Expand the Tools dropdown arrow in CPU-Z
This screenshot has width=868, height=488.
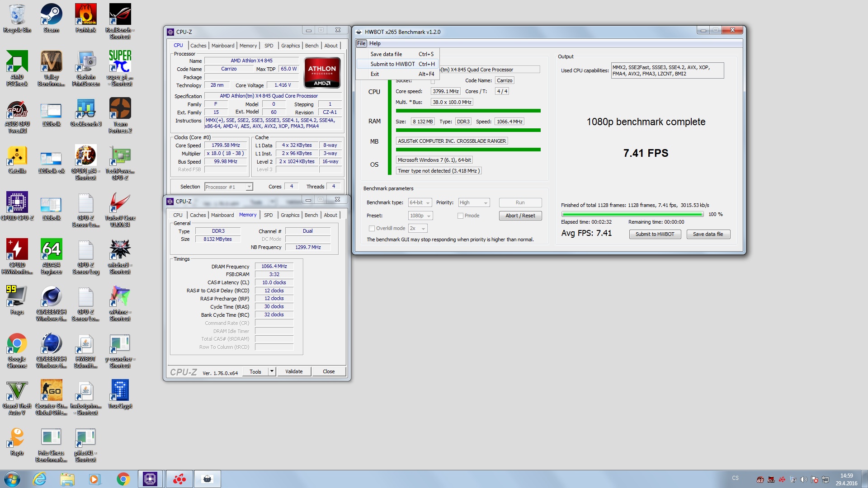(272, 371)
